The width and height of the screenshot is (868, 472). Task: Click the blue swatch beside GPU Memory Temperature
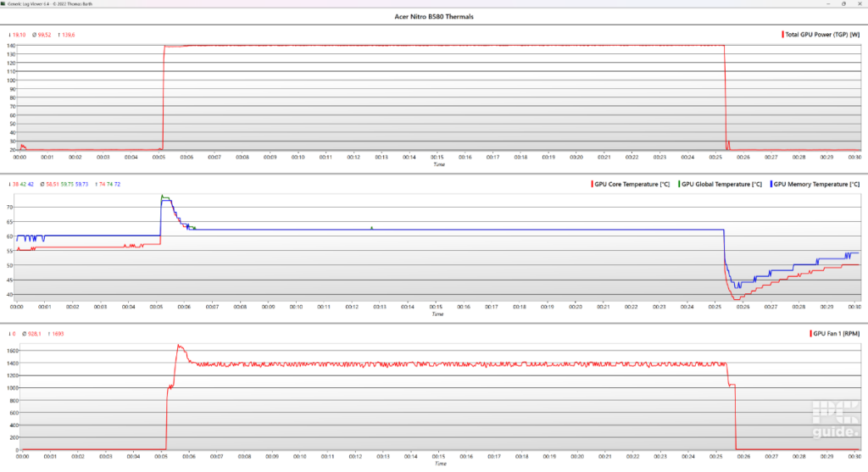click(771, 184)
